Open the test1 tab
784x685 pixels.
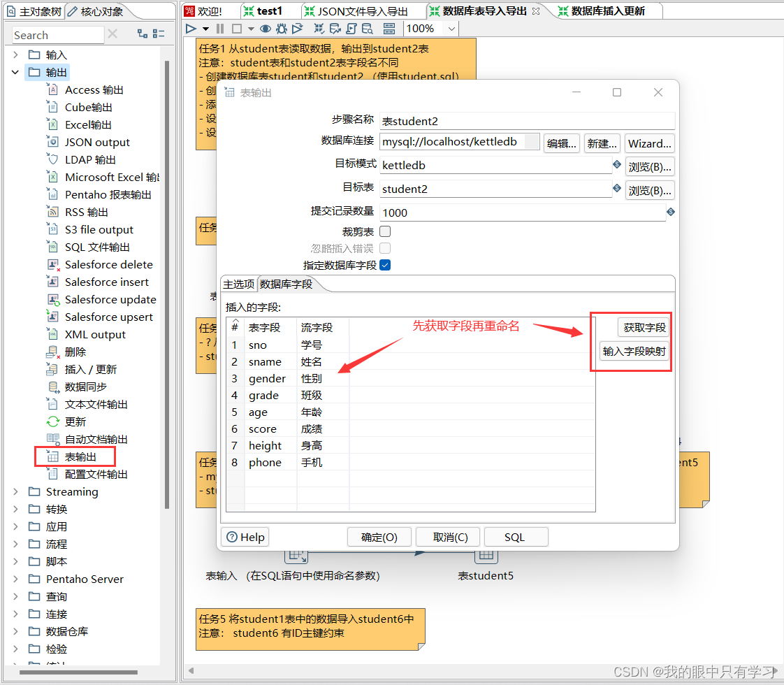click(x=263, y=11)
